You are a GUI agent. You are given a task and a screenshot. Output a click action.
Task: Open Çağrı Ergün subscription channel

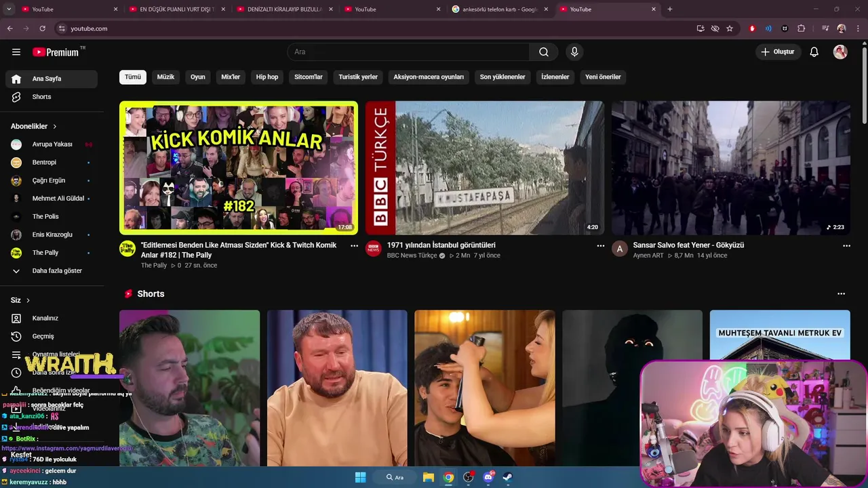(x=52, y=181)
